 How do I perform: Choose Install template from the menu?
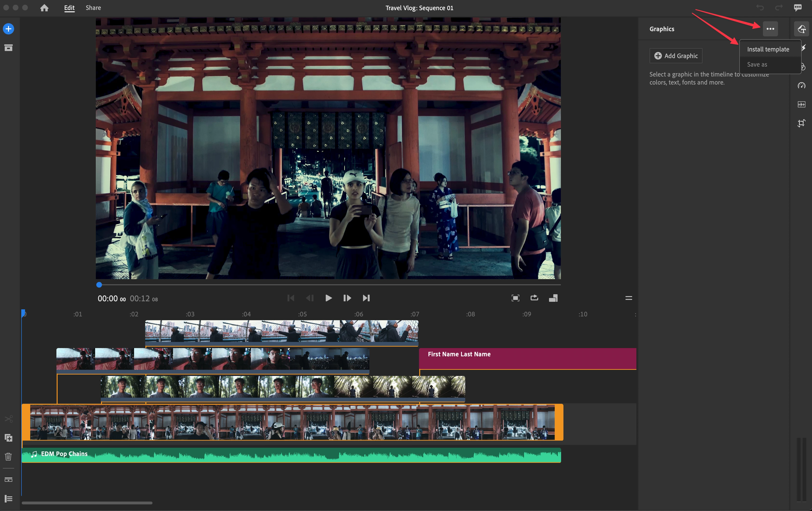pos(768,49)
